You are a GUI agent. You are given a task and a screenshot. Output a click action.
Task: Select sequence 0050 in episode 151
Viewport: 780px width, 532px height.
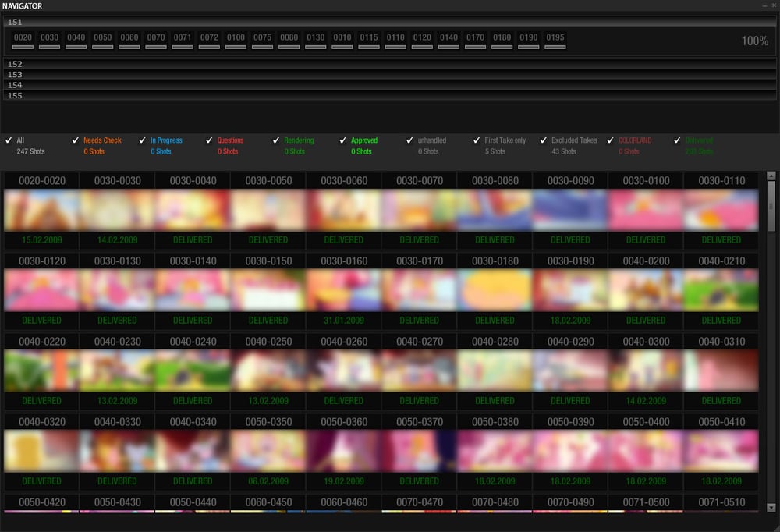[102, 41]
